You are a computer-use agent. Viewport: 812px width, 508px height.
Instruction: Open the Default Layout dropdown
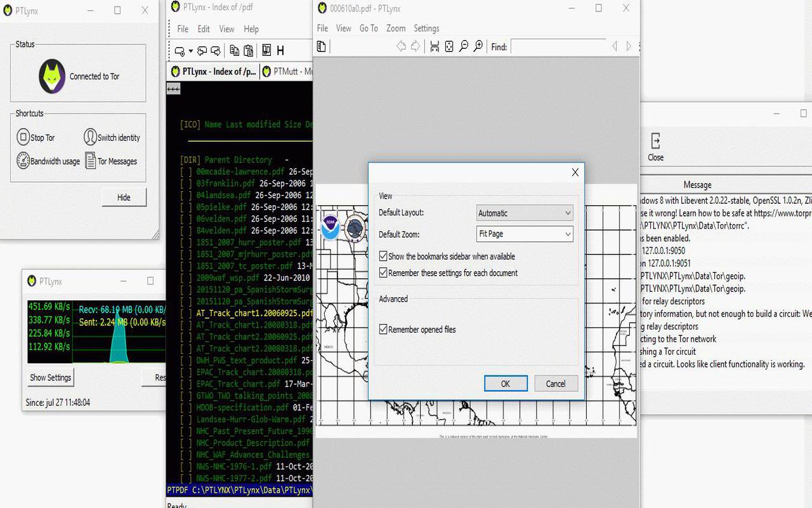click(525, 213)
